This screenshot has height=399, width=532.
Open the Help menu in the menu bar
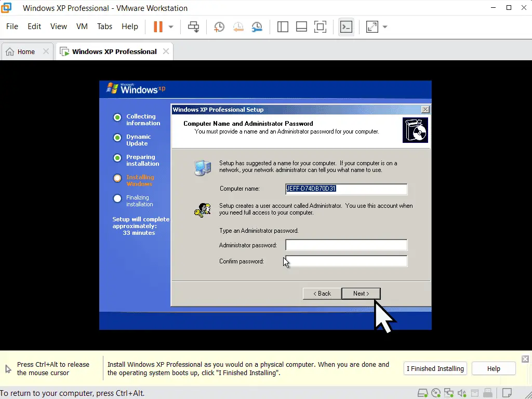130,26
